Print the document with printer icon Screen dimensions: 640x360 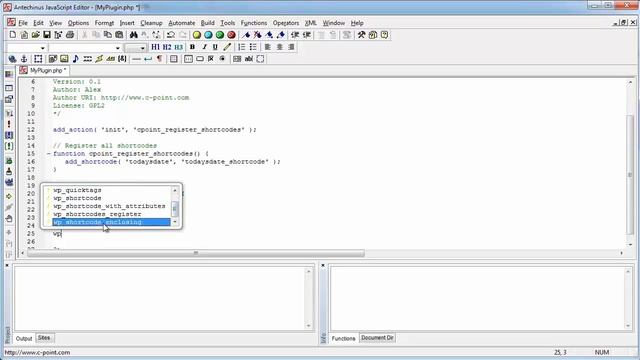pos(70,35)
